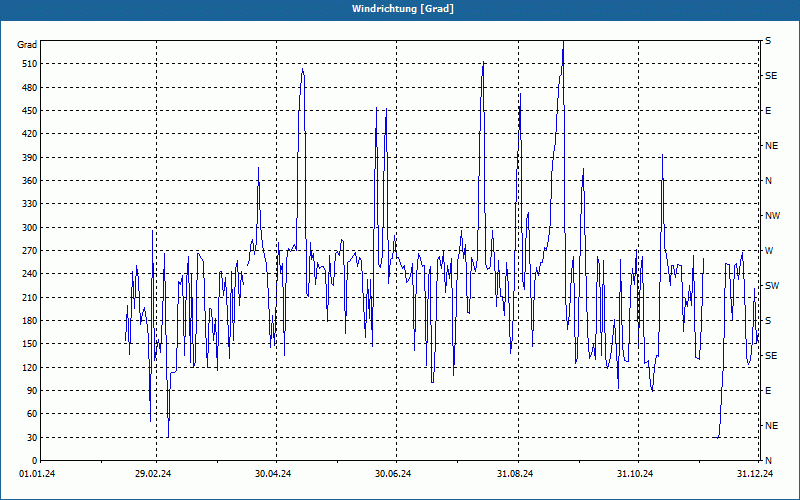Click the Windrichtung [Grad] chart title
The image size is (800, 500).
pyautogui.click(x=403, y=9)
